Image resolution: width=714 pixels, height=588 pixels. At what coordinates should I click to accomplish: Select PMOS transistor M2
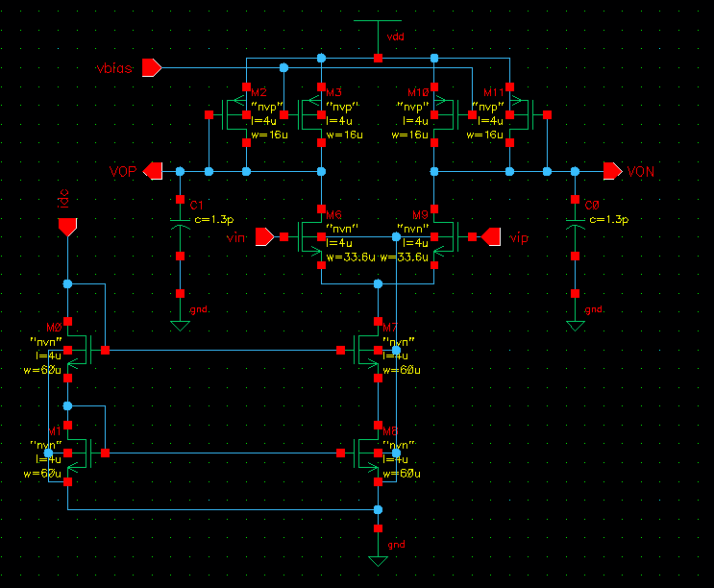coord(234,114)
